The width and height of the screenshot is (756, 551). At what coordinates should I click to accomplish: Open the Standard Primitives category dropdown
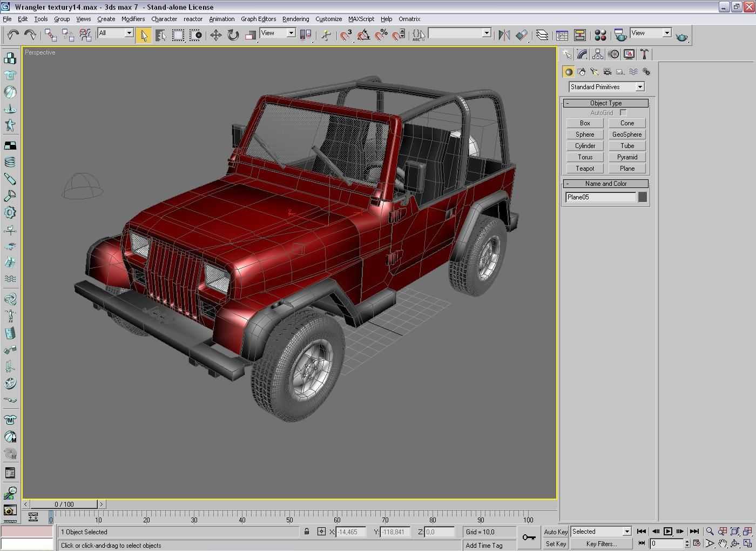(x=607, y=87)
